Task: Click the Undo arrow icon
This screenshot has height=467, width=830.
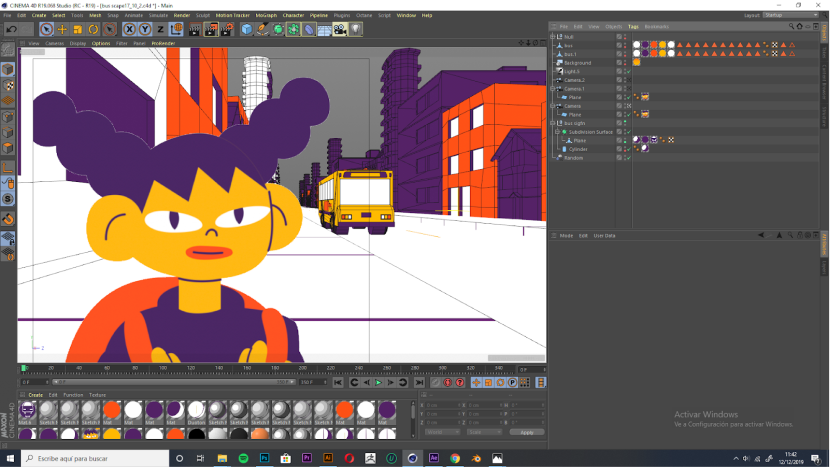Action: (x=11, y=30)
